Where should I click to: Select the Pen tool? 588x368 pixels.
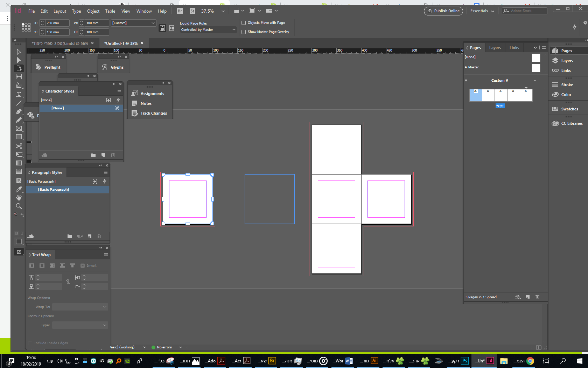19,111
